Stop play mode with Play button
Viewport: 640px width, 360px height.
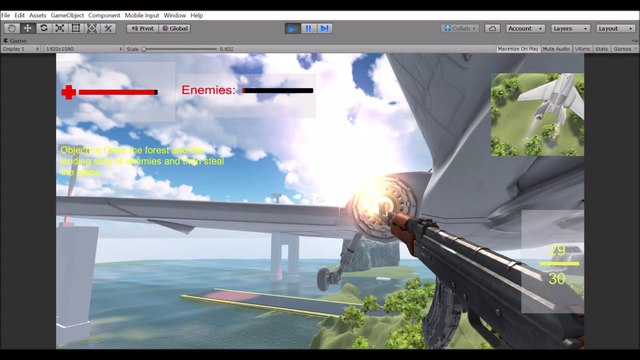(x=292, y=29)
